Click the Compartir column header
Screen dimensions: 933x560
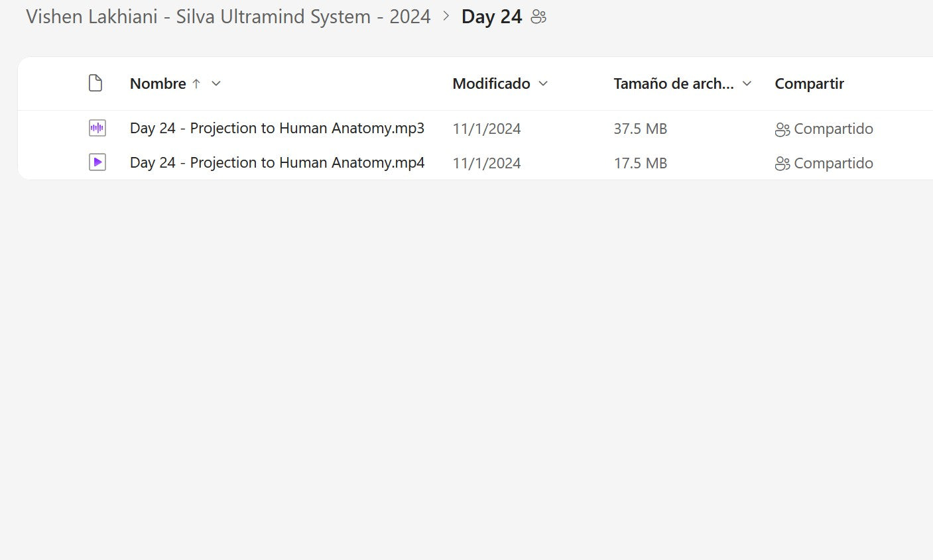[809, 84]
